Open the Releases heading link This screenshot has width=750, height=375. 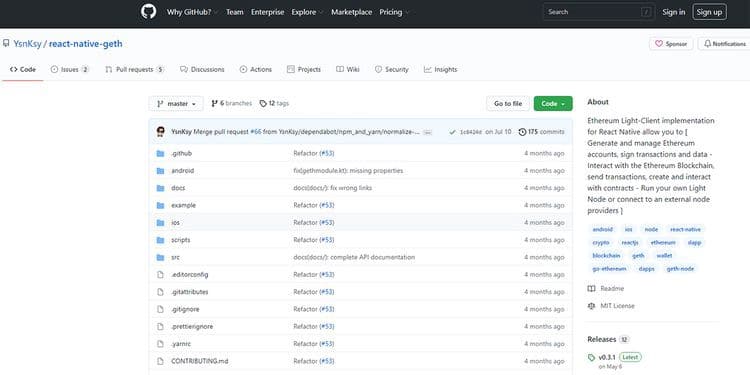[x=602, y=339]
